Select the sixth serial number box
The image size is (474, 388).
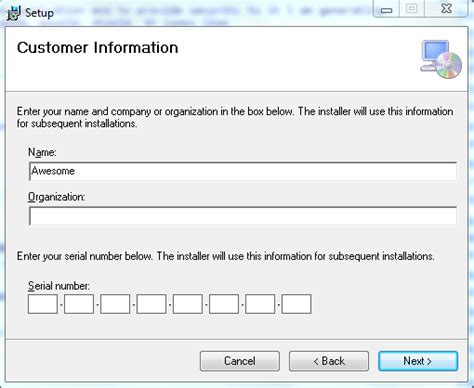(224, 304)
